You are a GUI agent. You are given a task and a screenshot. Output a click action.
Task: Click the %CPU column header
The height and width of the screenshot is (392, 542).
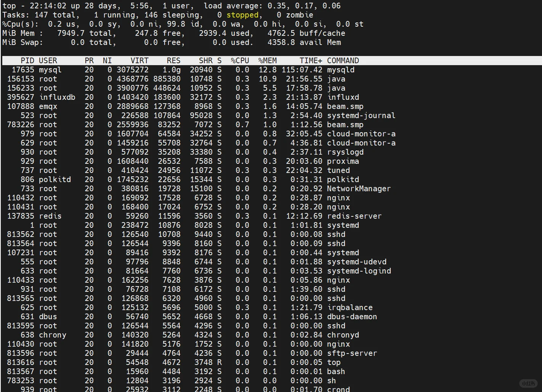pyautogui.click(x=240, y=61)
